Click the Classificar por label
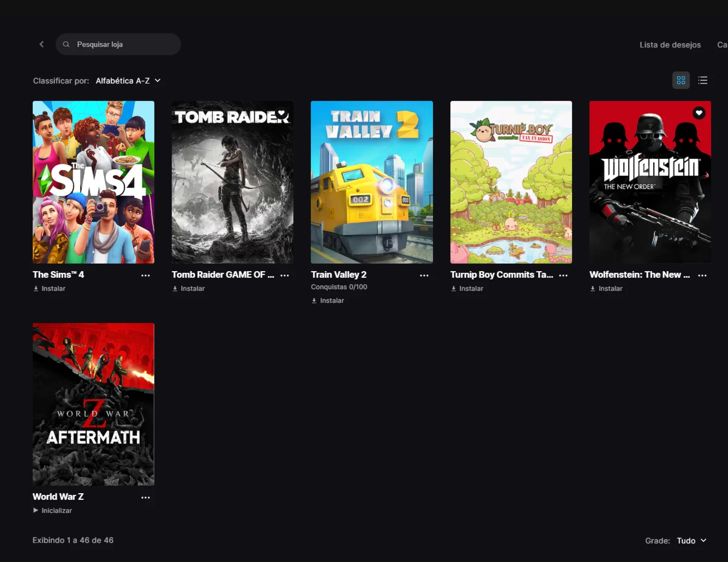Image resolution: width=728 pixels, height=562 pixels. pyautogui.click(x=61, y=81)
